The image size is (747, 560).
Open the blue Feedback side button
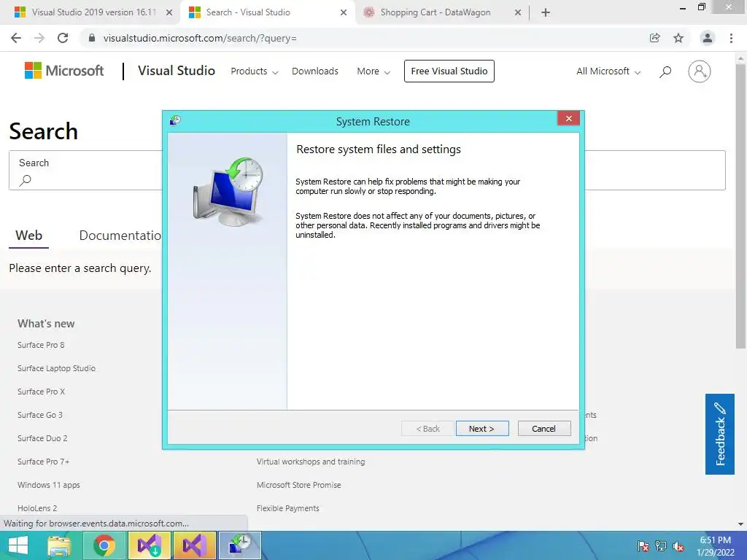(x=720, y=434)
